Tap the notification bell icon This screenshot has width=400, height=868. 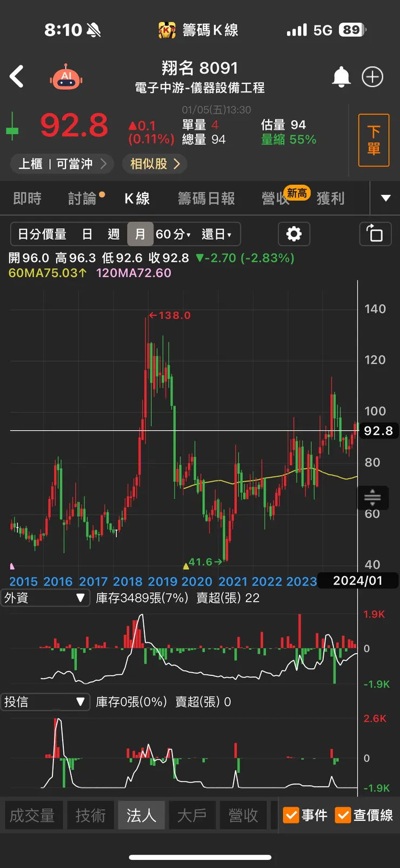tap(341, 77)
